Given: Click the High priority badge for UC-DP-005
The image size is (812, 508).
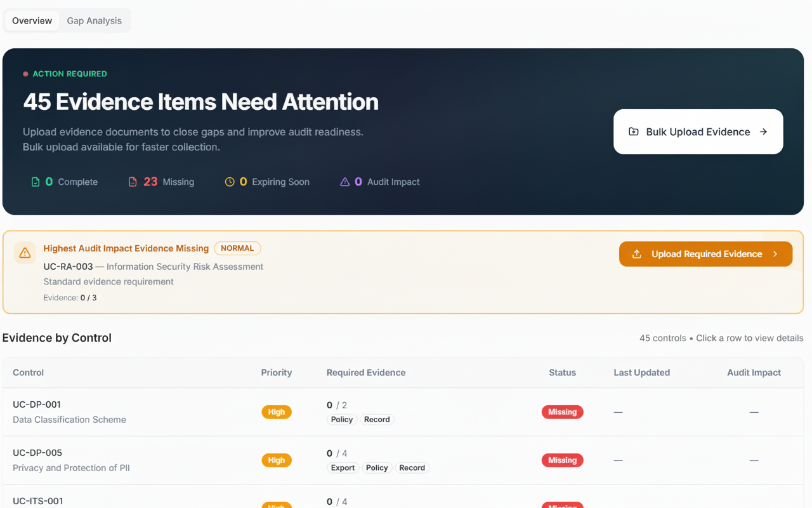Looking at the screenshot, I should click(277, 460).
